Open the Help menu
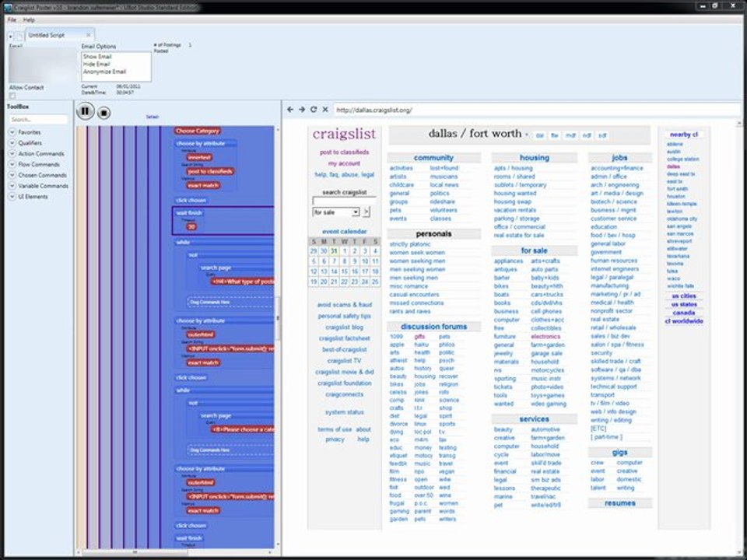Image resolution: width=747 pixels, height=560 pixels. point(29,20)
